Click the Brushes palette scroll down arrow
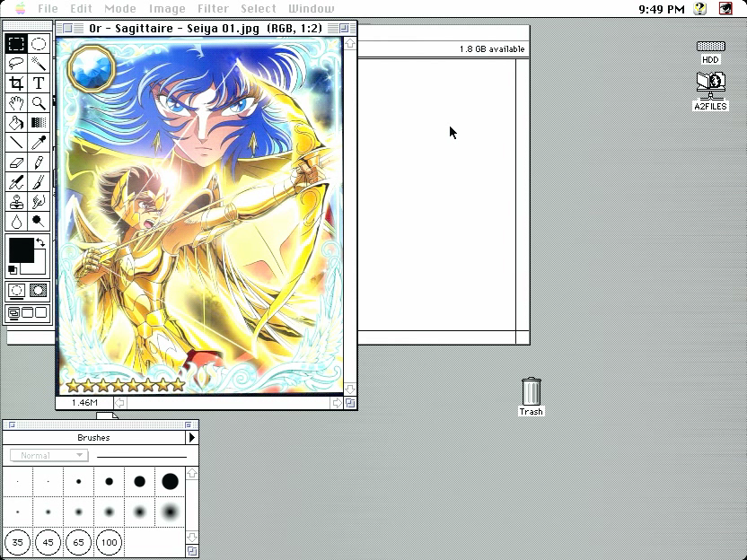The width and height of the screenshot is (747, 560). click(x=192, y=538)
